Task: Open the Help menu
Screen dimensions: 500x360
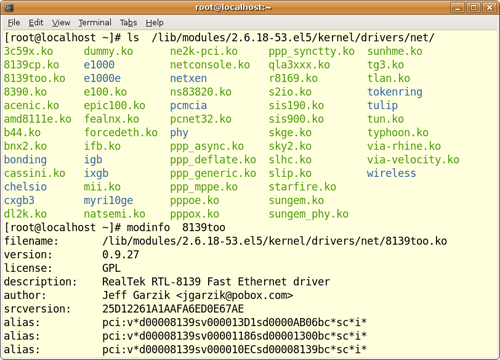Action: click(154, 23)
